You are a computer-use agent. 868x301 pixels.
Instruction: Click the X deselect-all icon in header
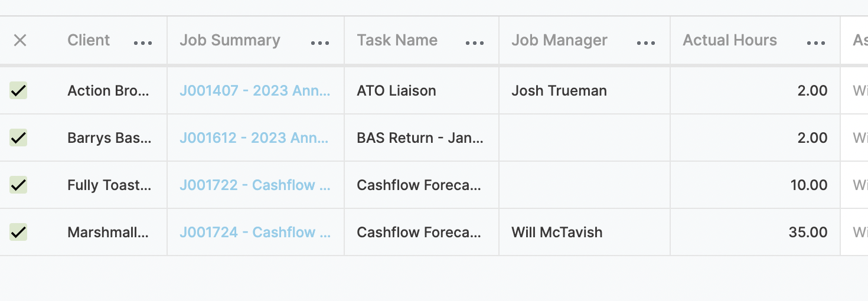[20, 40]
